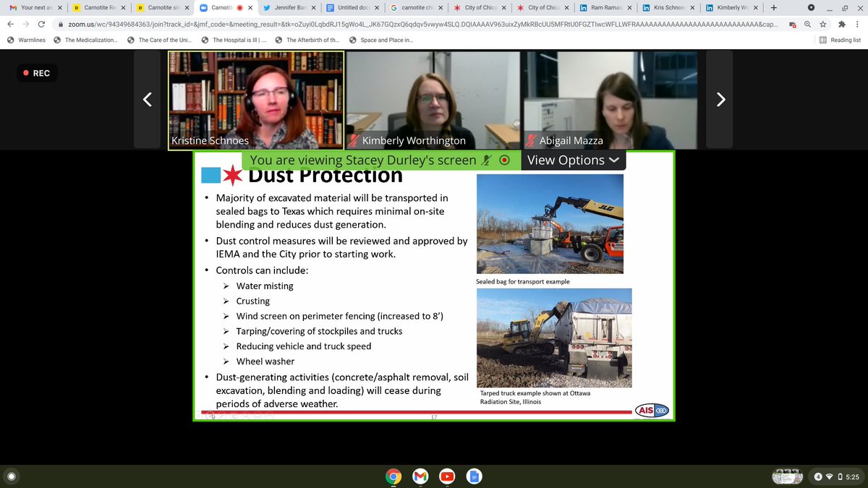Viewport: 868px width, 488px height.
Task: Switch to Carnotite site tab
Action: pyautogui.click(x=161, y=8)
